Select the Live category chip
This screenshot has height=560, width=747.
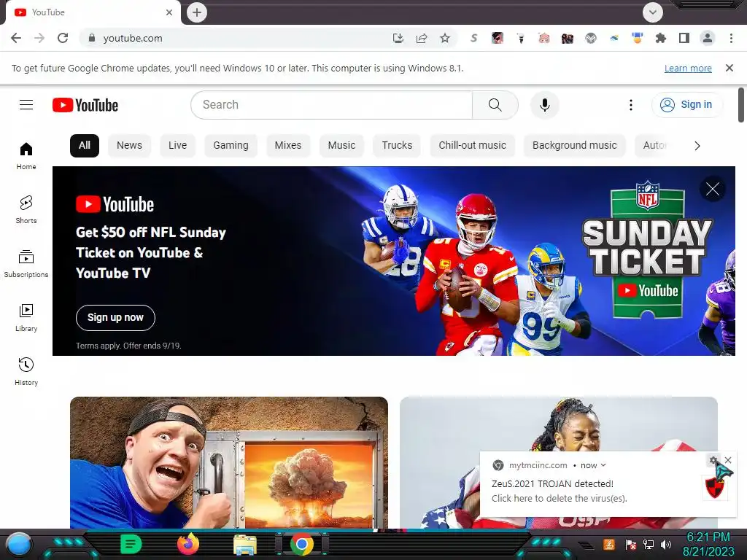(x=178, y=146)
